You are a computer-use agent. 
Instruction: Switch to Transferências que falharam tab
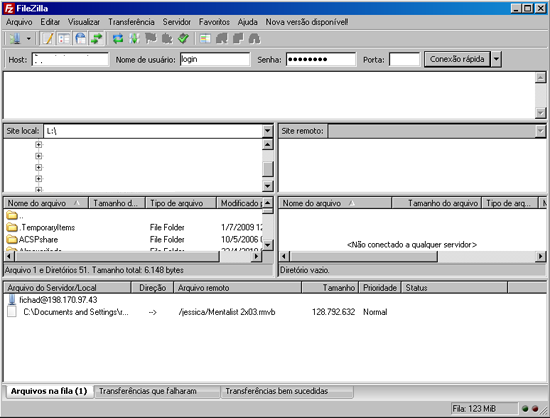[156, 391]
